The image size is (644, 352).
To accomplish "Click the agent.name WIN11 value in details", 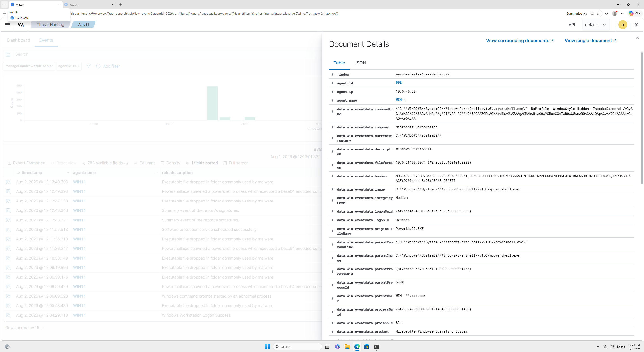I will (400, 100).
